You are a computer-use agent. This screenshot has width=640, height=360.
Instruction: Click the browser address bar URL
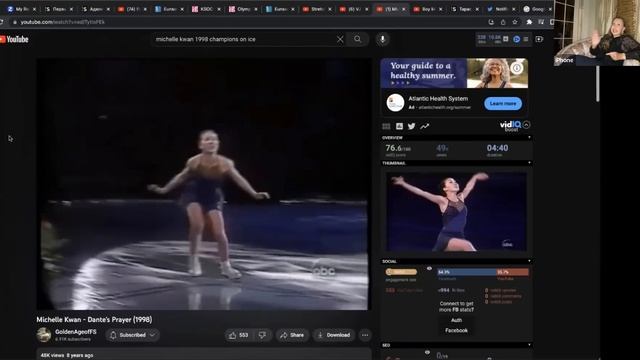pos(63,22)
